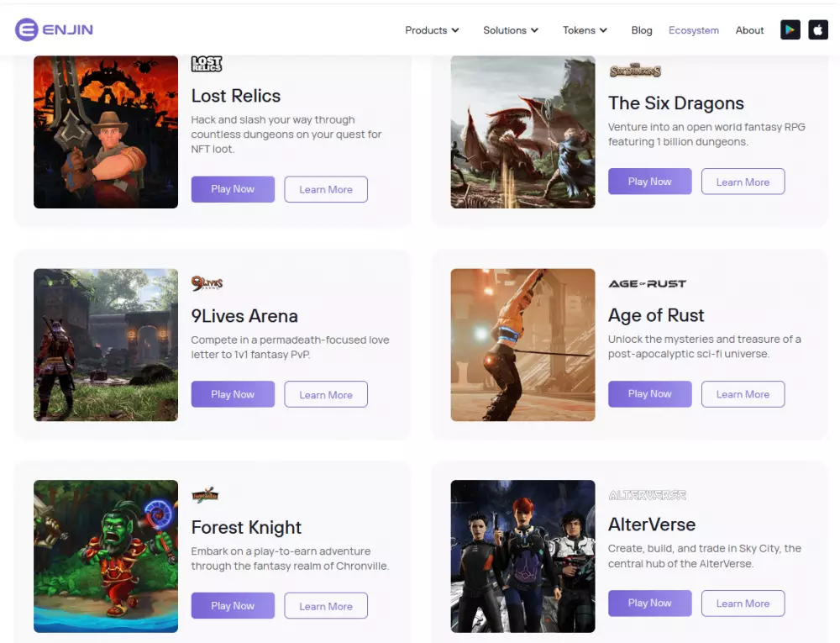Go to the Blog page
The image size is (840, 643).
(642, 30)
